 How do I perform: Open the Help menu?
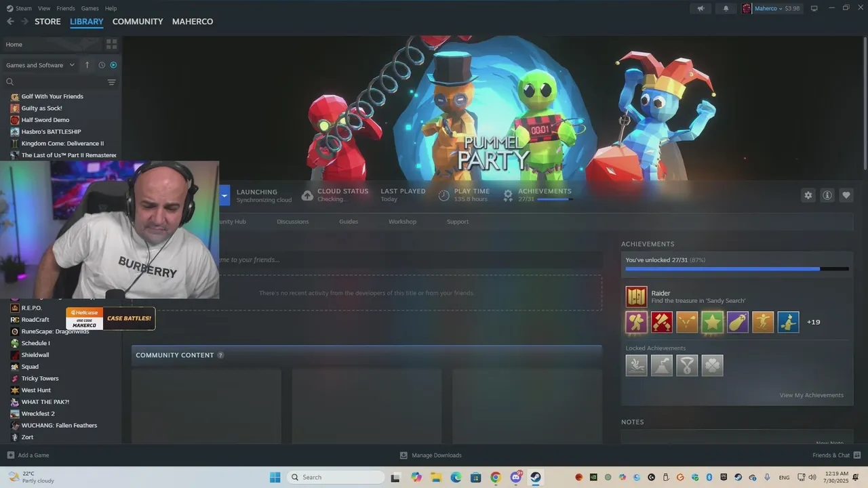tap(111, 8)
